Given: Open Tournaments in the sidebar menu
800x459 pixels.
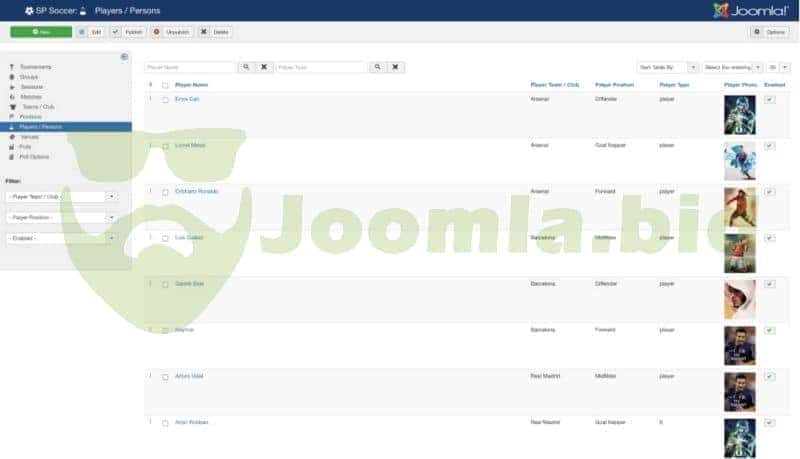Looking at the screenshot, I should (x=35, y=67).
